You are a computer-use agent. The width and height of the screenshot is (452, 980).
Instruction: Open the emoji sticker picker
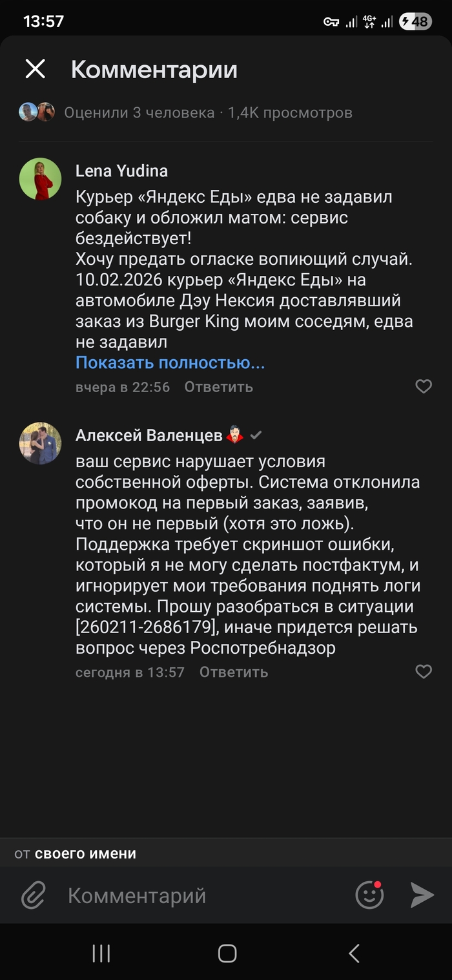[369, 895]
